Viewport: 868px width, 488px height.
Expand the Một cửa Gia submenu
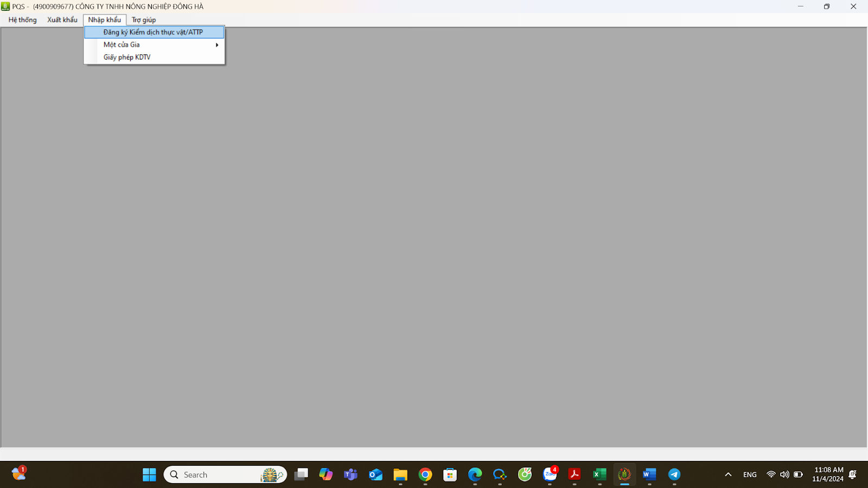pyautogui.click(x=154, y=44)
